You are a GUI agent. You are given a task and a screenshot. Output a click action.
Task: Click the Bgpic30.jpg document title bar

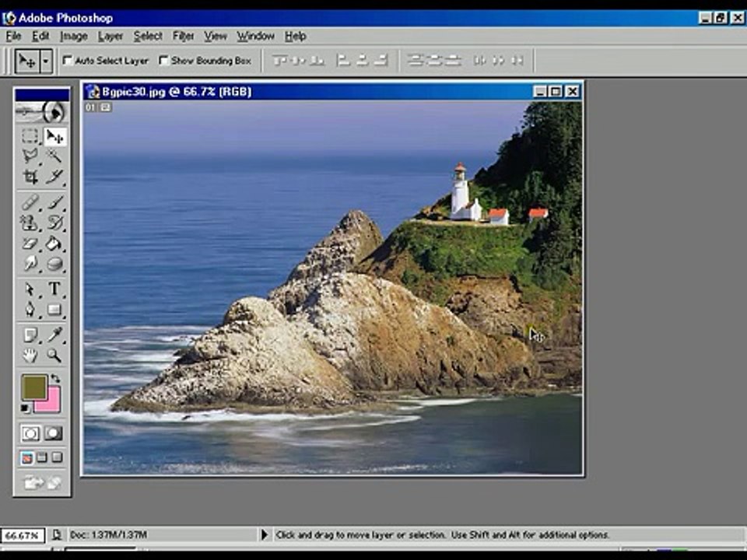coord(331,92)
